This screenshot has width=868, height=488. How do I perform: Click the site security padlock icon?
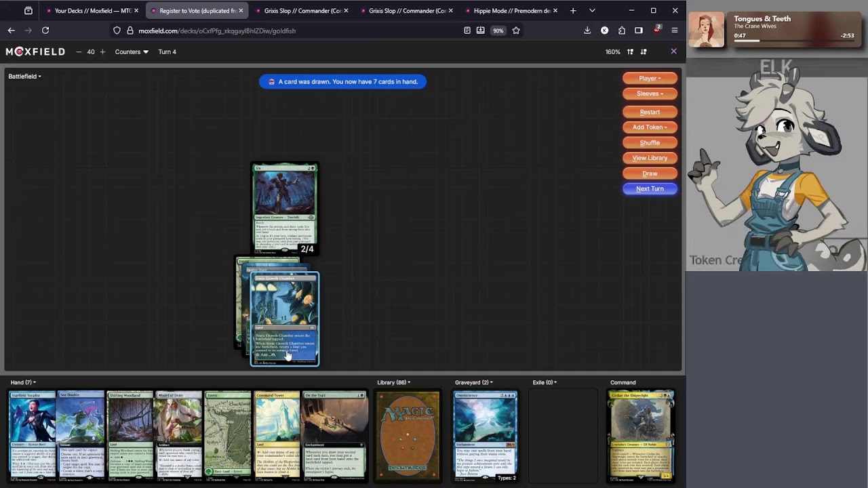tap(130, 30)
